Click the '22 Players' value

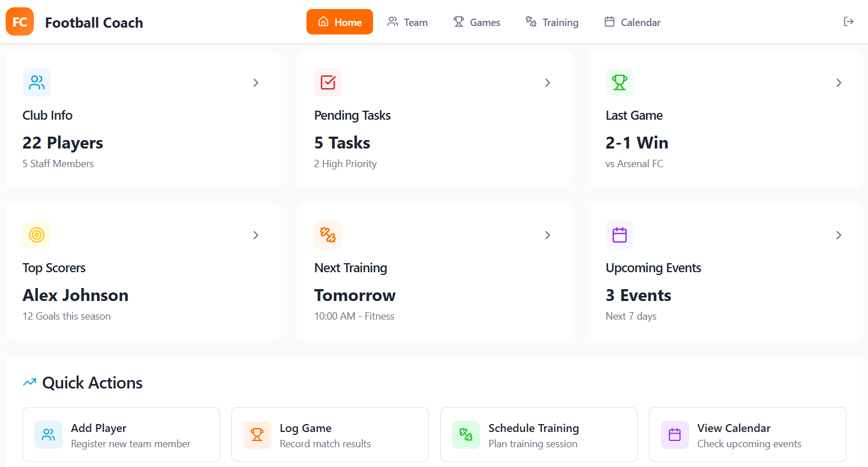click(63, 143)
